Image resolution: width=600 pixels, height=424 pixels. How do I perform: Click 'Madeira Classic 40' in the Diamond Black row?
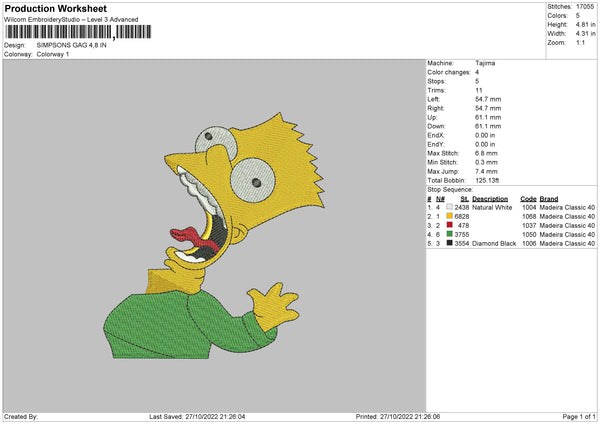(567, 243)
